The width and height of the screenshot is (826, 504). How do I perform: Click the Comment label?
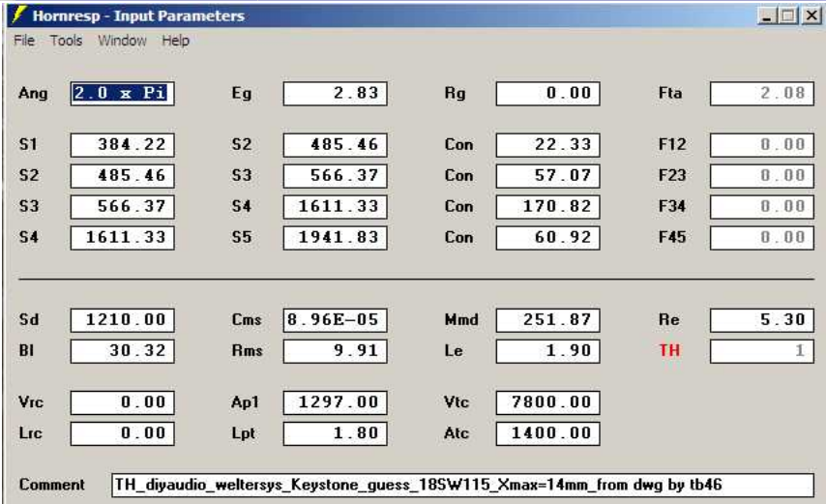pyautogui.click(x=51, y=485)
